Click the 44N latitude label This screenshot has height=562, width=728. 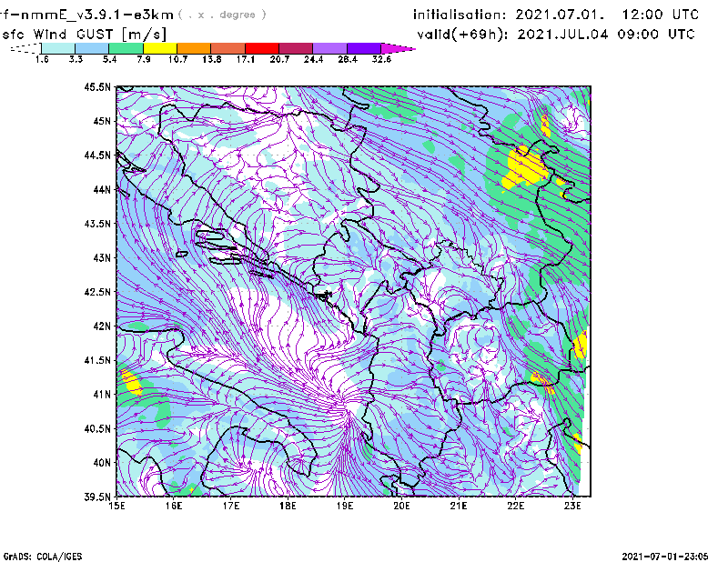tap(102, 189)
